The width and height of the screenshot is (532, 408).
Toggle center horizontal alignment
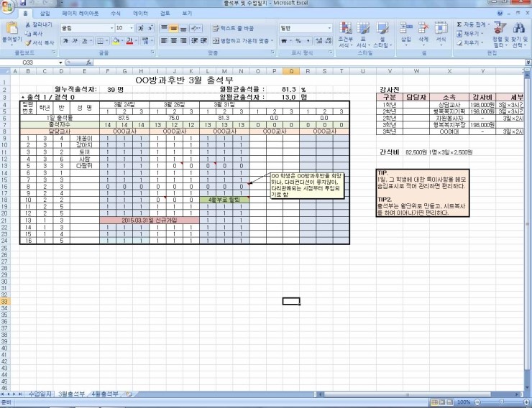click(175, 41)
